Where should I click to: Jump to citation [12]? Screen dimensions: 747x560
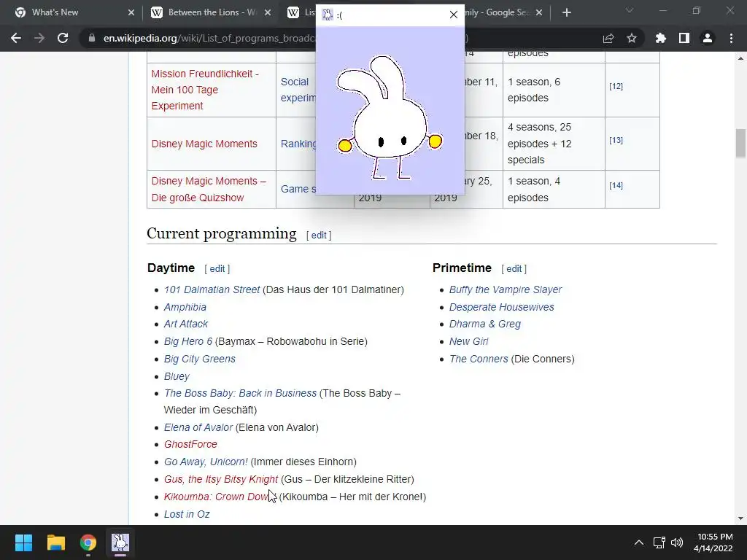pyautogui.click(x=616, y=86)
